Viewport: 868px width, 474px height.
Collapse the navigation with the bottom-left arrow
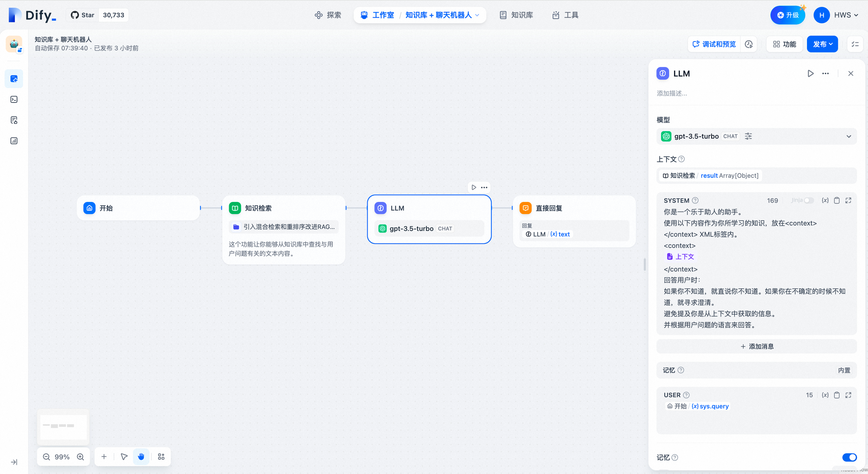click(14, 462)
